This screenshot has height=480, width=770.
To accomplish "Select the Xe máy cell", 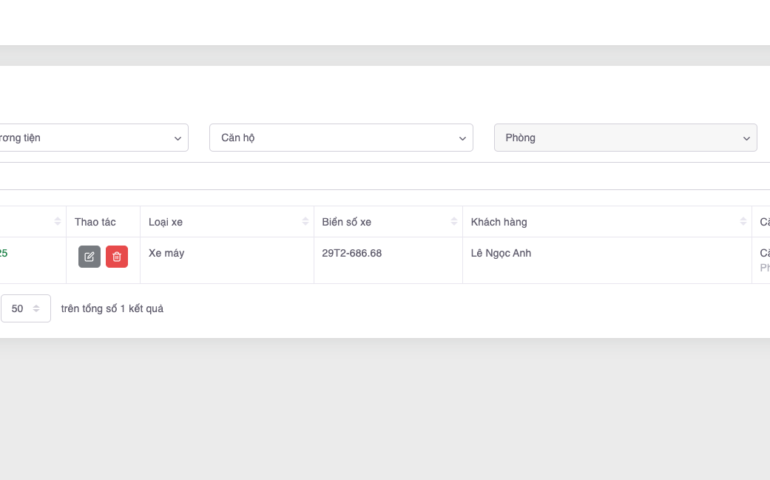I will (166, 253).
